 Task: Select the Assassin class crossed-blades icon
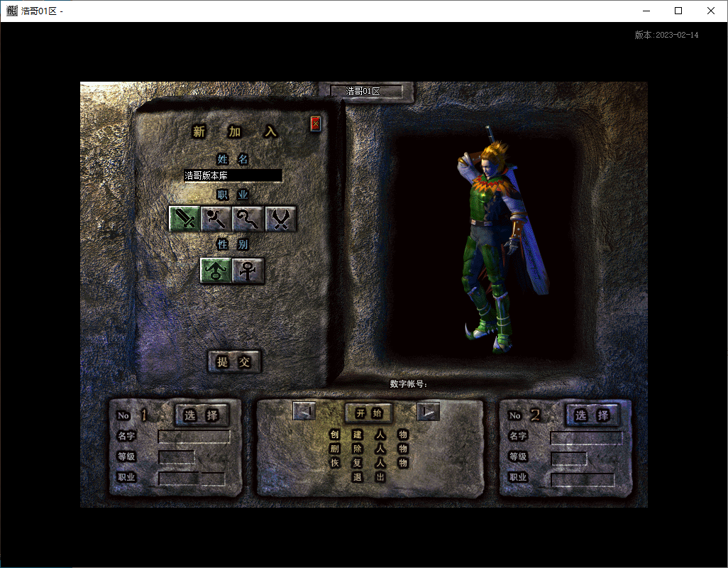click(280, 219)
